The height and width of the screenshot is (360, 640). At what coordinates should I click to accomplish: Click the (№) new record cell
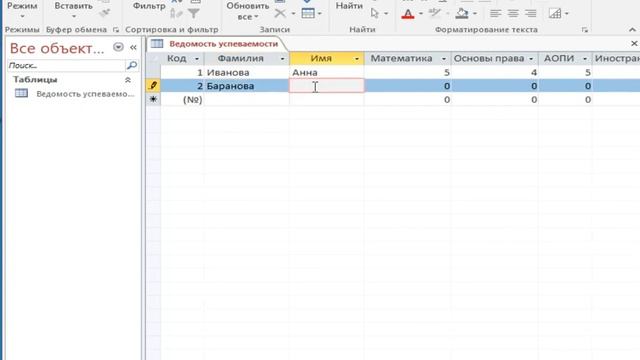pos(182,99)
